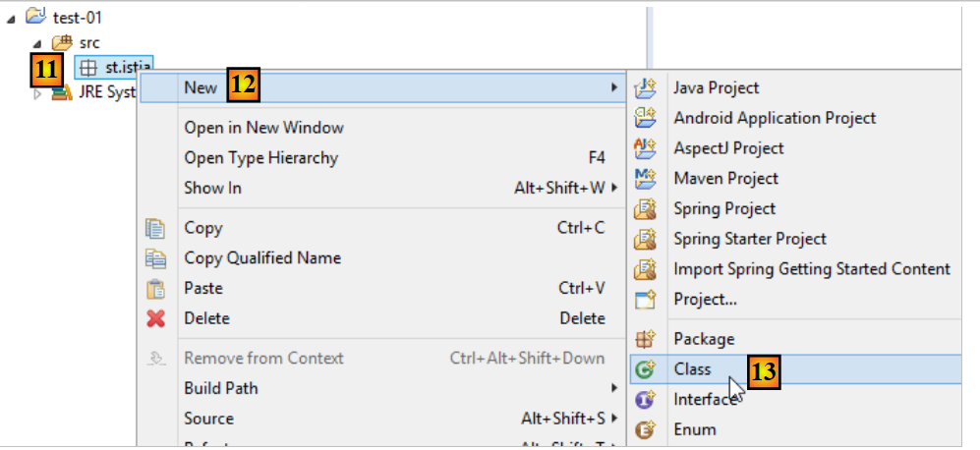Click the purple Interface icon
The image size is (980, 450).
645,400
